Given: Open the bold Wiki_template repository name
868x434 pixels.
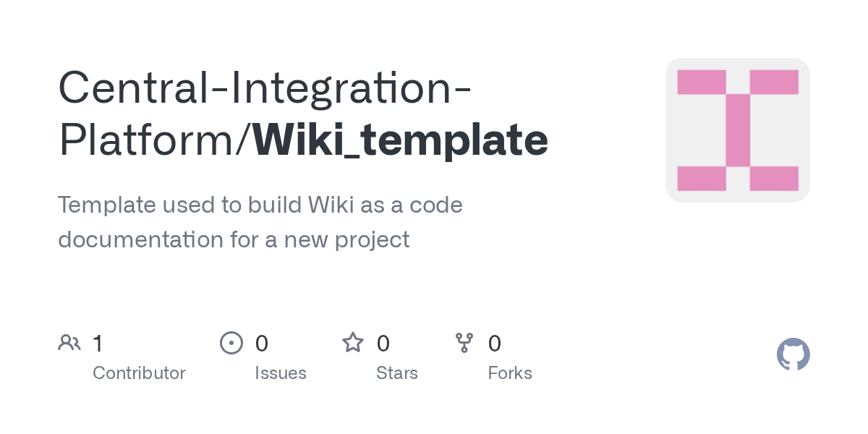Looking at the screenshot, I should 400,140.
